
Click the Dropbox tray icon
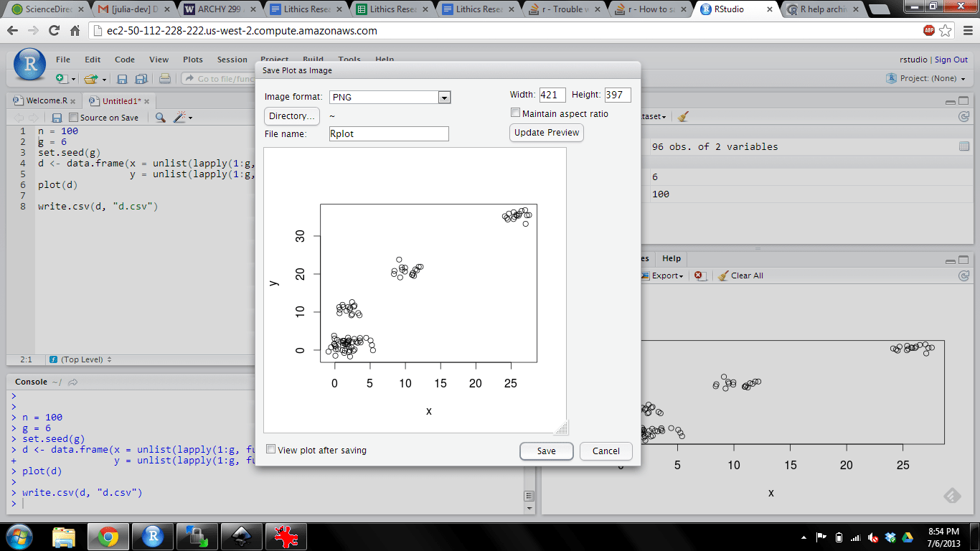point(890,537)
